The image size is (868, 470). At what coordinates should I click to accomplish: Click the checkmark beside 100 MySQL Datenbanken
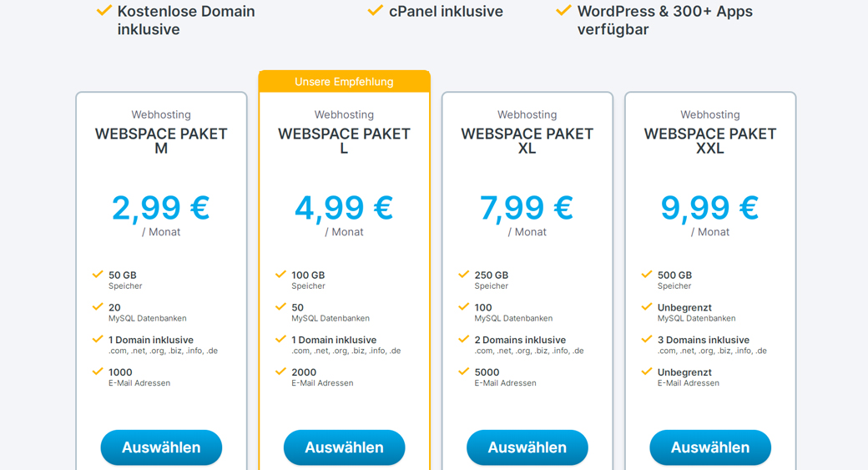click(464, 307)
